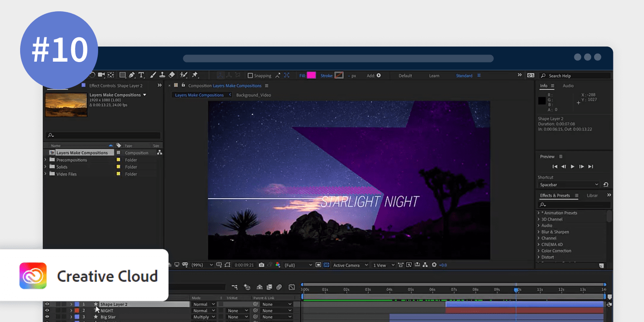
Task: Expand the Solids folder
Action: pos(45,167)
